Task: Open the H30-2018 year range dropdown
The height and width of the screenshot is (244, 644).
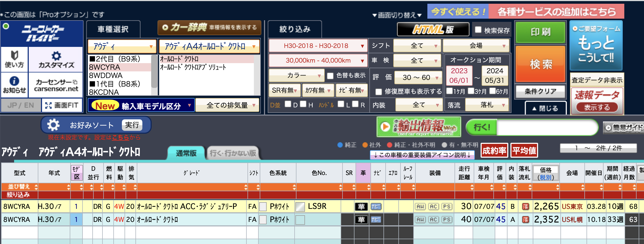Action: click(x=318, y=46)
